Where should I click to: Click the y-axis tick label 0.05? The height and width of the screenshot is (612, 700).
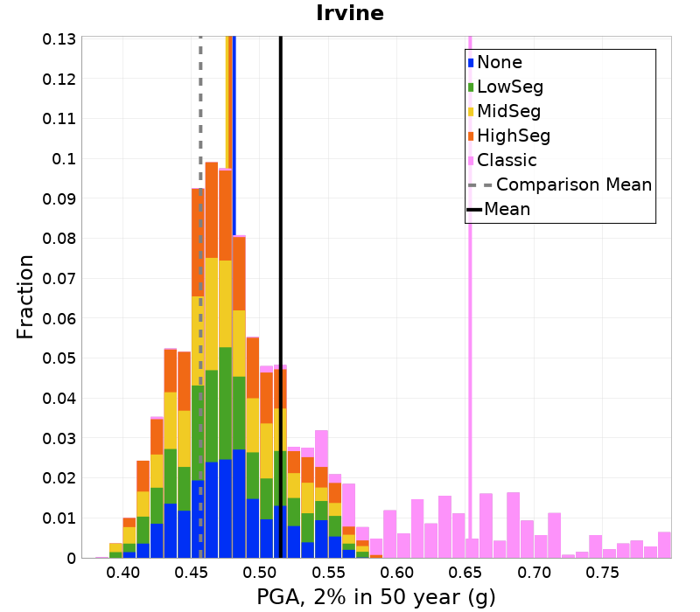click(x=59, y=358)
